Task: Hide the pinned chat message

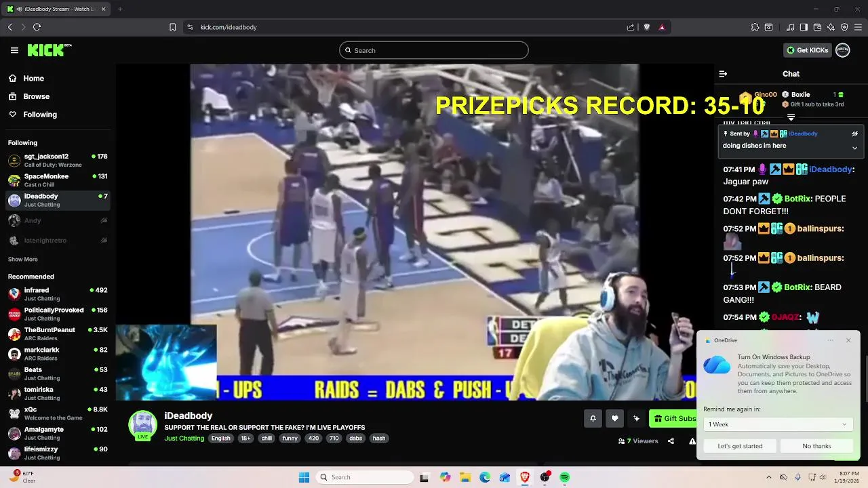Action: [854, 134]
